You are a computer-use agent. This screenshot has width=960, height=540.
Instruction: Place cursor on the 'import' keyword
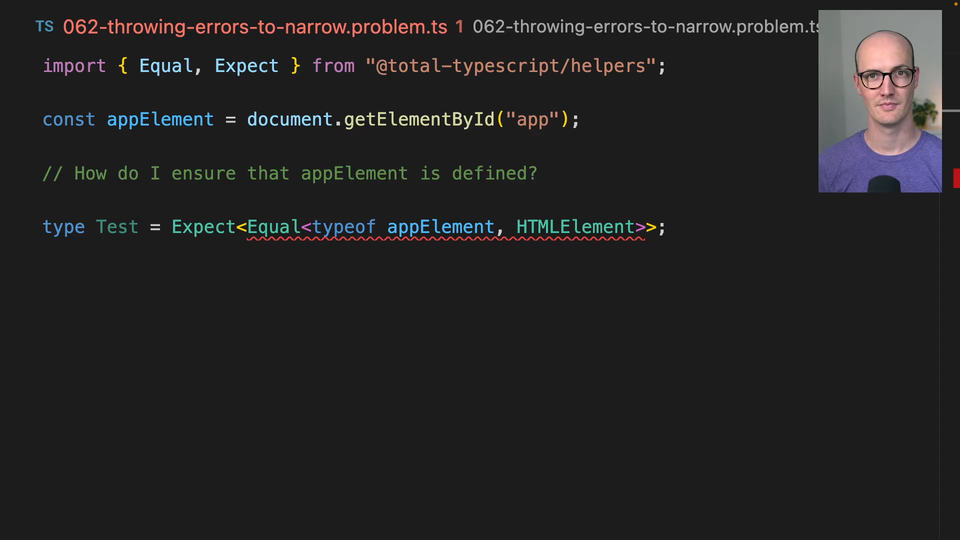[74, 66]
